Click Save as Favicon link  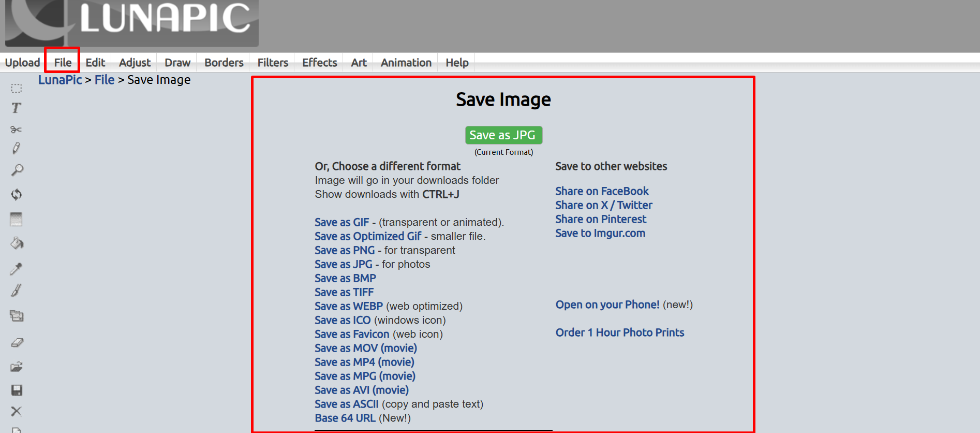coord(352,334)
